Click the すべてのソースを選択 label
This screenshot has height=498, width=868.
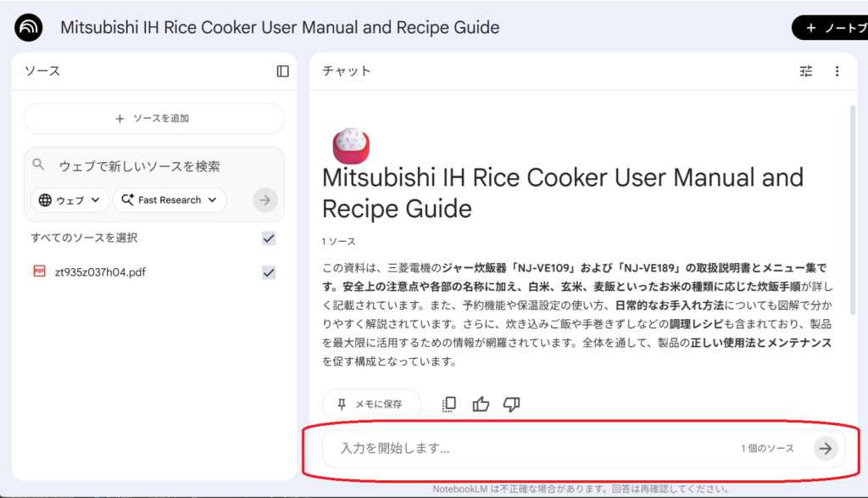click(x=84, y=238)
